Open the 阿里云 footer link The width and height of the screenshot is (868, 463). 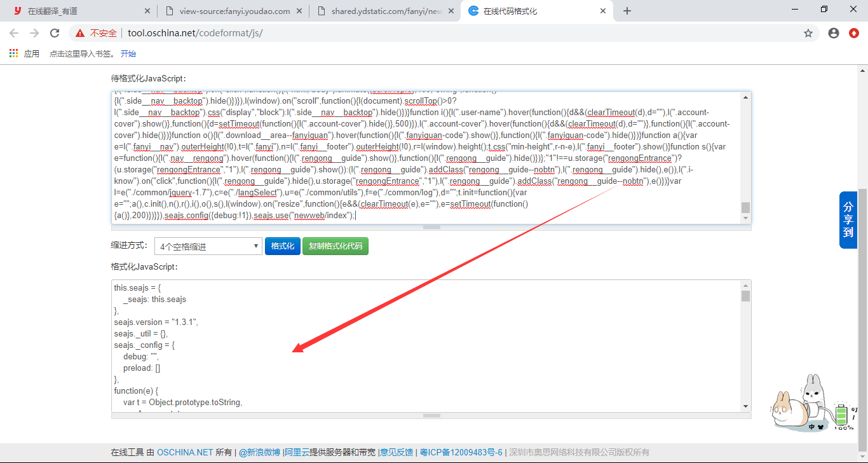(x=297, y=453)
